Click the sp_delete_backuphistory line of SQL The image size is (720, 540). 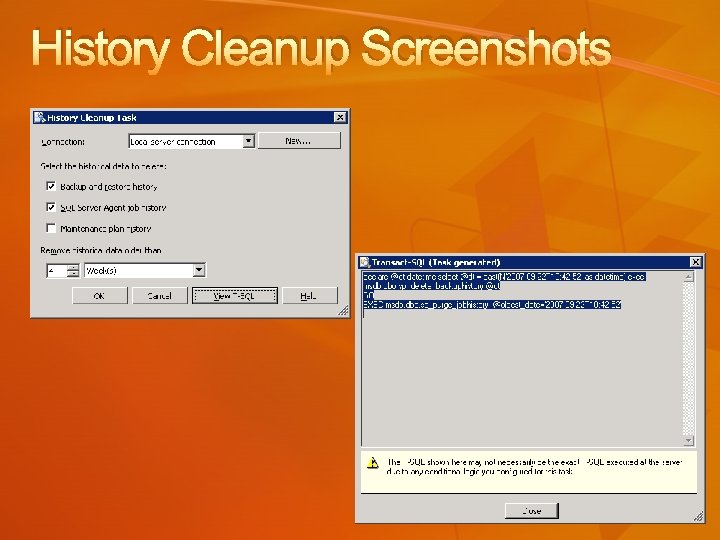tap(432, 286)
